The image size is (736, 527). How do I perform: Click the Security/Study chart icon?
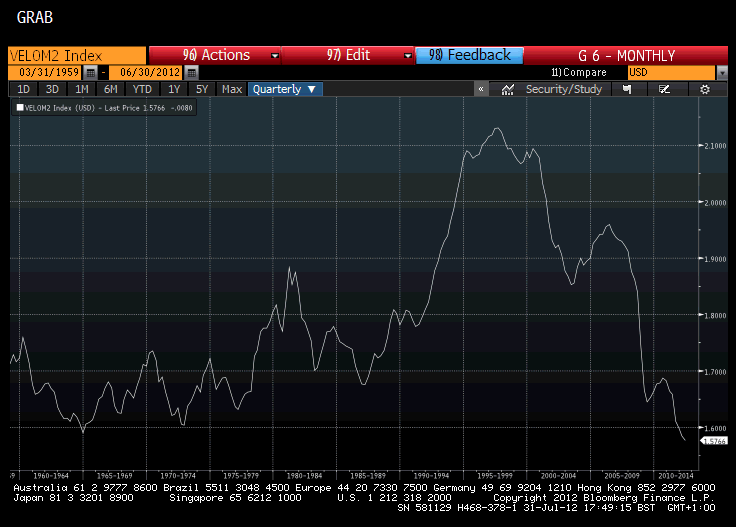tap(507, 89)
